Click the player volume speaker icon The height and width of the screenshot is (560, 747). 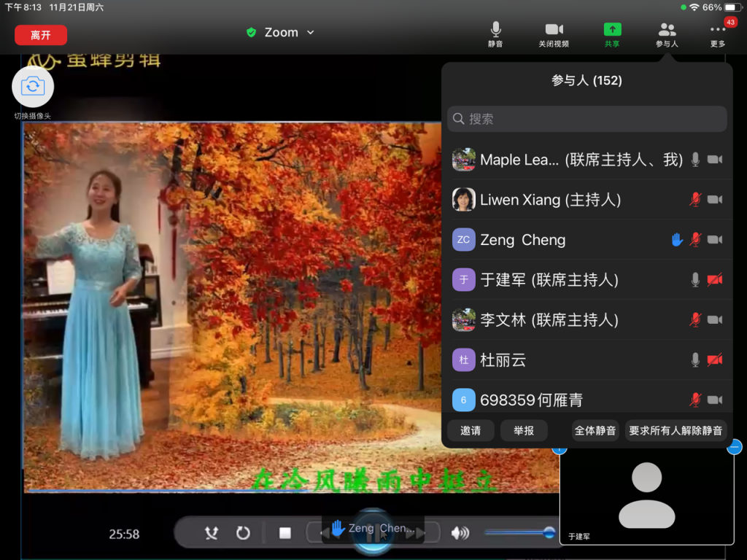tap(460, 533)
